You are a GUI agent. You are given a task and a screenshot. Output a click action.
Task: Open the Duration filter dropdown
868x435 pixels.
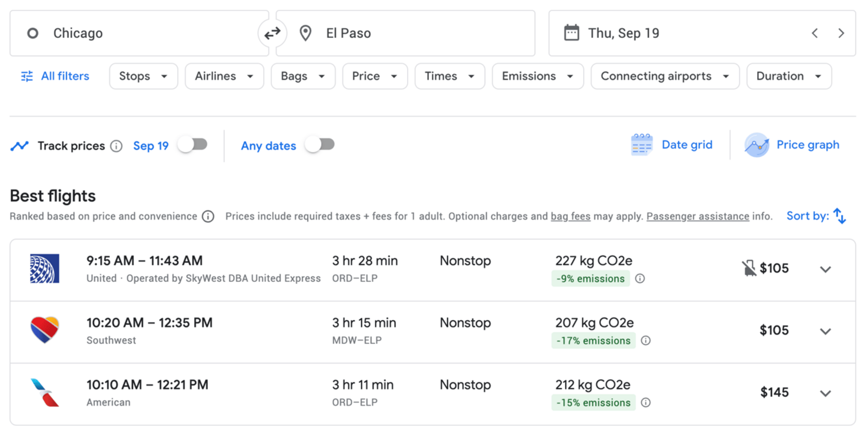click(789, 76)
